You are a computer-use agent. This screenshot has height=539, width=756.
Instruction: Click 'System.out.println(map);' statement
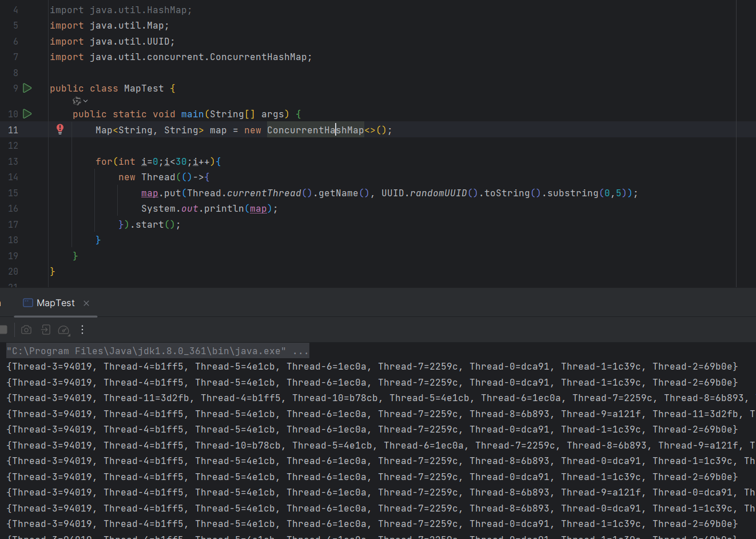pyautogui.click(x=209, y=209)
